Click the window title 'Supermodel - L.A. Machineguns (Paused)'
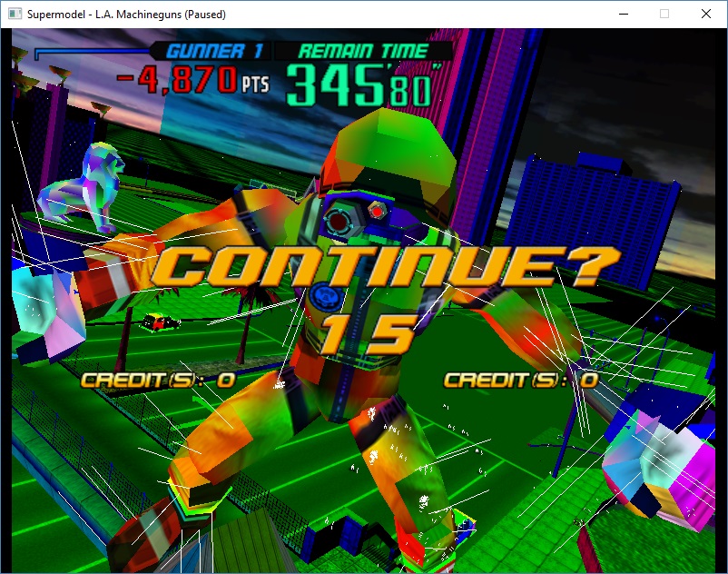The image size is (728, 574). 126,15
